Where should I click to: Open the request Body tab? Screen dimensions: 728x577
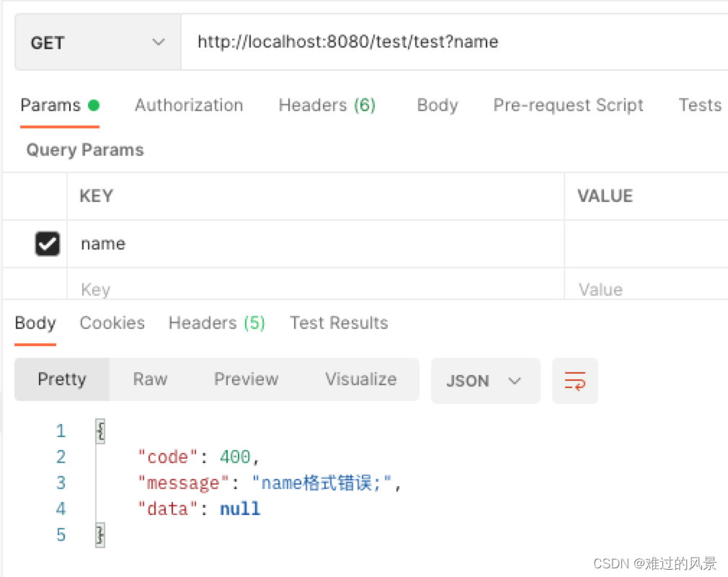pyautogui.click(x=438, y=105)
